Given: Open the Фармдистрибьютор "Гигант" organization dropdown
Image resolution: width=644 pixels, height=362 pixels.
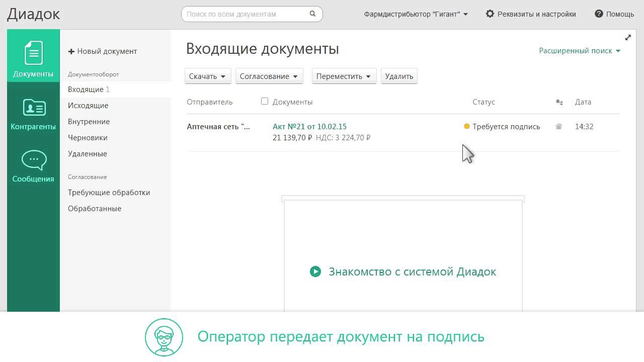Looking at the screenshot, I should tap(416, 14).
